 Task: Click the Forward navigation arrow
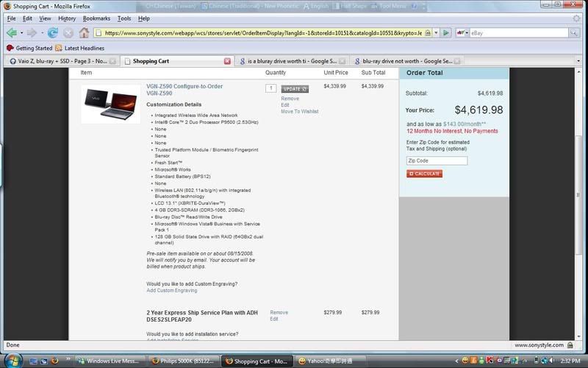[32, 33]
